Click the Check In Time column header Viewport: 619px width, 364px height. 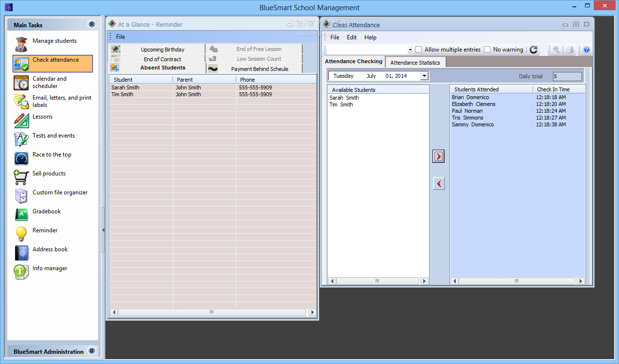[559, 89]
